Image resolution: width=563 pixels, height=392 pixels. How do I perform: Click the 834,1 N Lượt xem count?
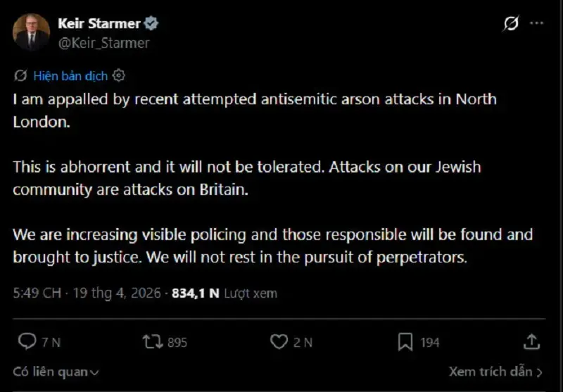pos(224,293)
